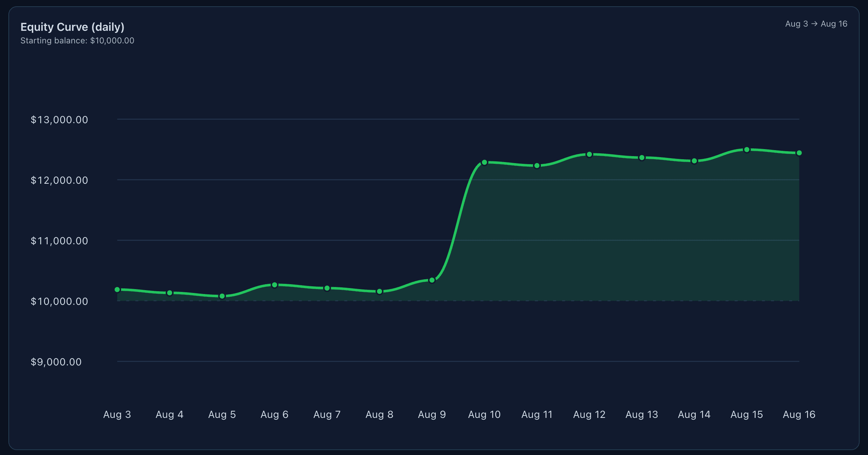Click the Aug 4 data point marker
868x455 pixels.
(170, 293)
